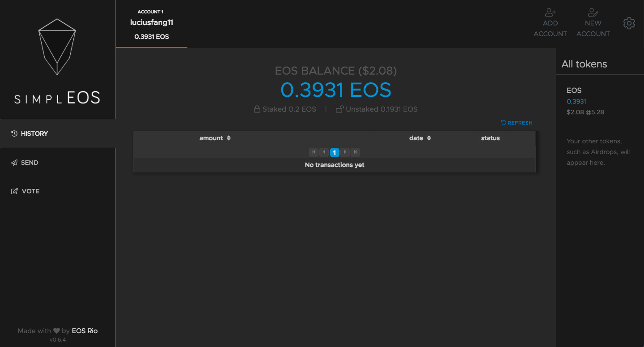This screenshot has width=644, height=347.
Task: Click the ADD ACCOUNT label
Action: tap(551, 29)
